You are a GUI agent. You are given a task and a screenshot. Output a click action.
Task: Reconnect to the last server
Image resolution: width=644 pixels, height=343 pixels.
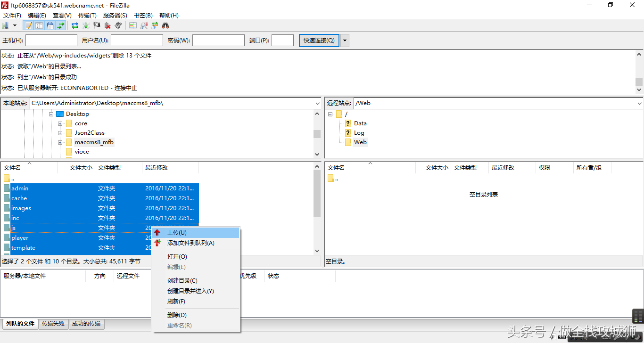pos(118,25)
